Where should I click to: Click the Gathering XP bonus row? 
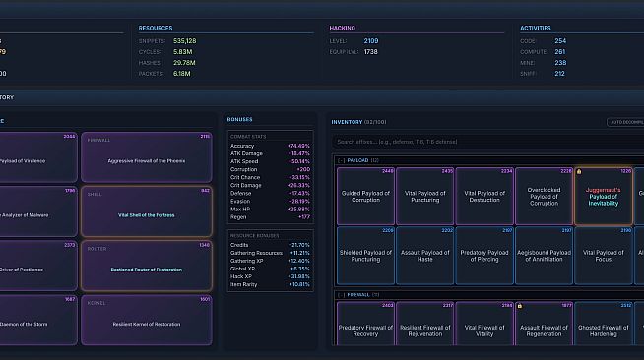pyautogui.click(x=270, y=261)
